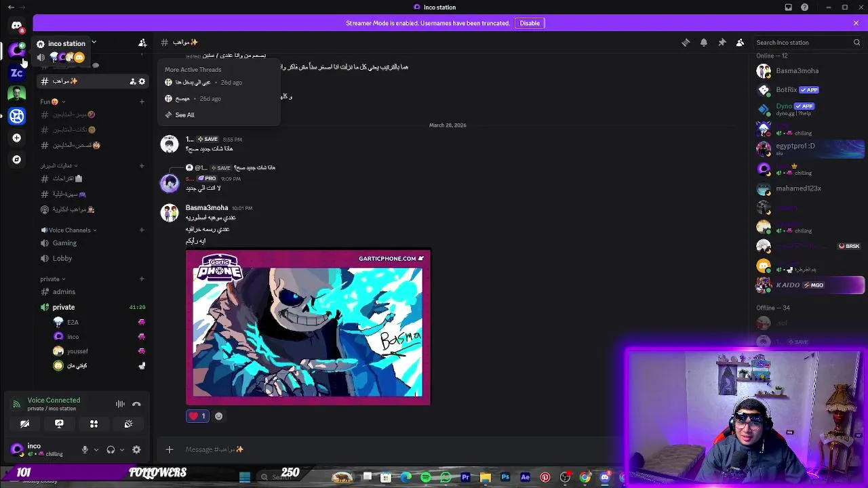This screenshot has width=868, height=488.
Task: Create invite for the active text channel
Action: (x=132, y=81)
